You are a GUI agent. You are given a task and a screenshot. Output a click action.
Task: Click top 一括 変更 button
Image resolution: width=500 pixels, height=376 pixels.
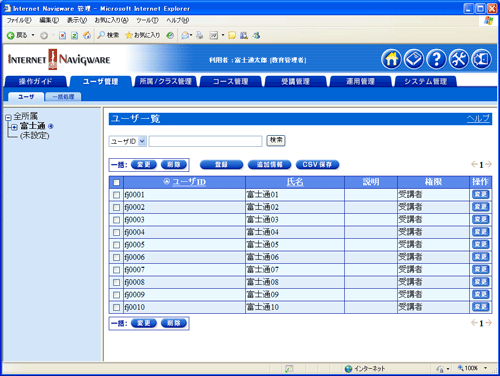click(x=144, y=164)
